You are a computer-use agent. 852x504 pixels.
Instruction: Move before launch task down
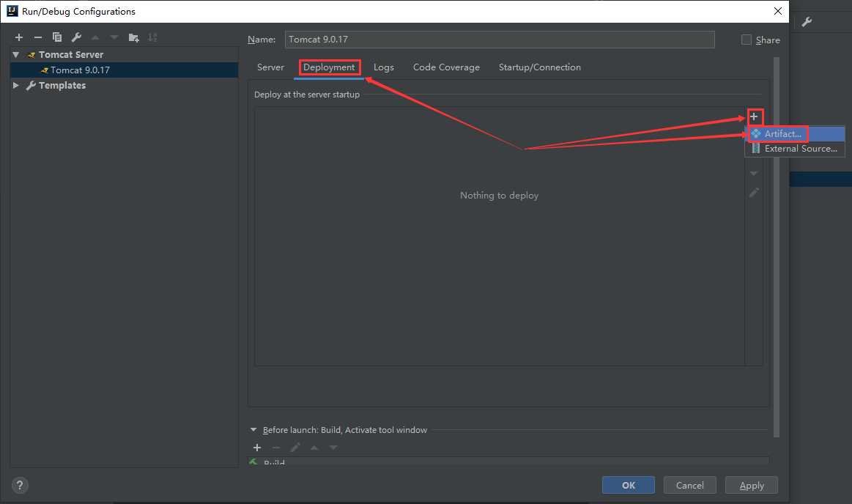(x=333, y=448)
